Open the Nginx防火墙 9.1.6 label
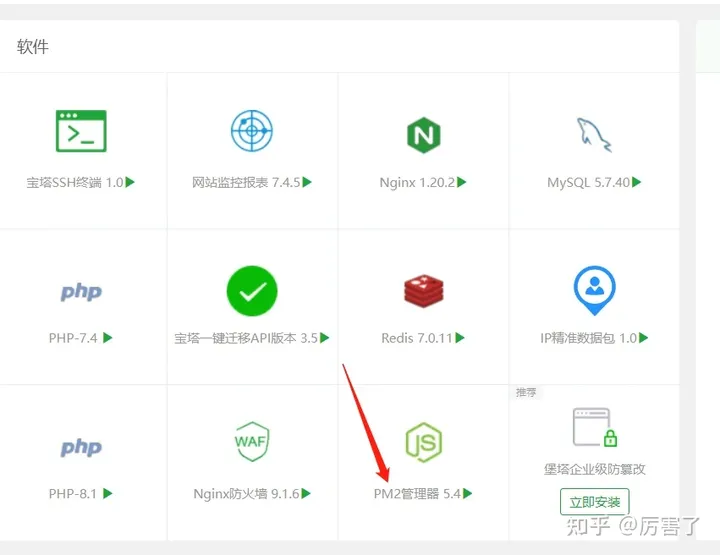The height and width of the screenshot is (555, 720). point(246,494)
